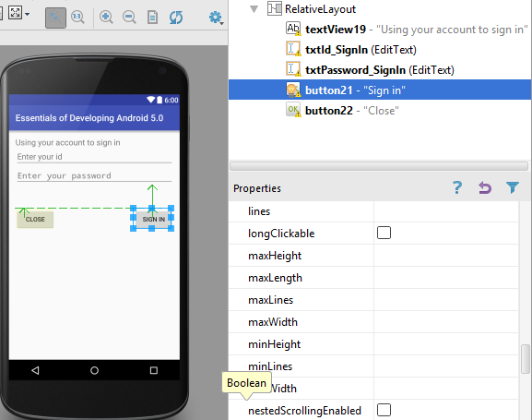Image resolution: width=532 pixels, height=420 pixels.
Task: Open Properties help question mark
Action: [x=457, y=187]
